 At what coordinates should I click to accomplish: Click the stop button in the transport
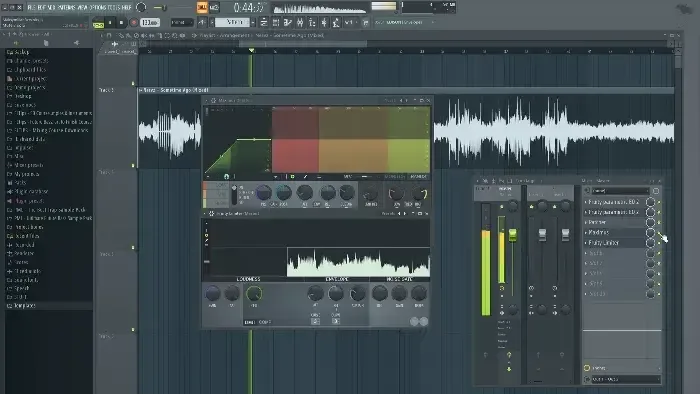point(121,22)
